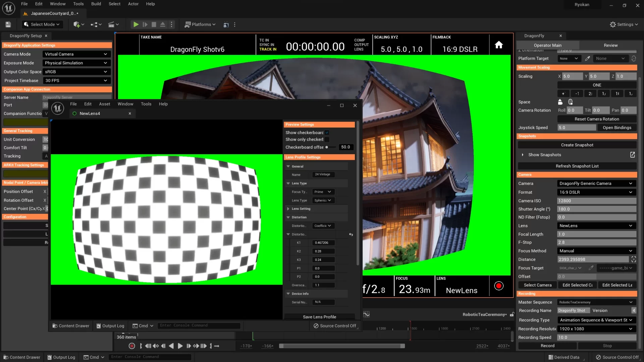Click Reset Camera Rotation button
The width and height of the screenshot is (644, 362).
point(597,119)
